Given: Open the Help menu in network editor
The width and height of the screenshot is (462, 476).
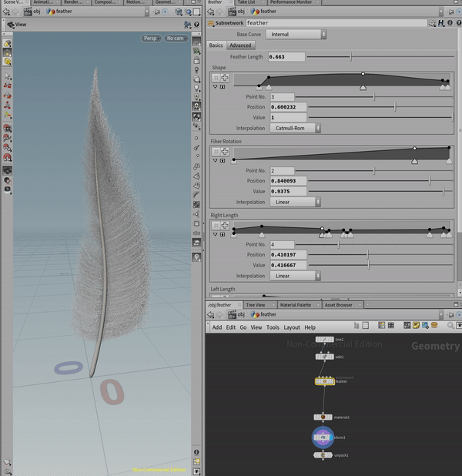Looking at the screenshot, I should [x=310, y=327].
